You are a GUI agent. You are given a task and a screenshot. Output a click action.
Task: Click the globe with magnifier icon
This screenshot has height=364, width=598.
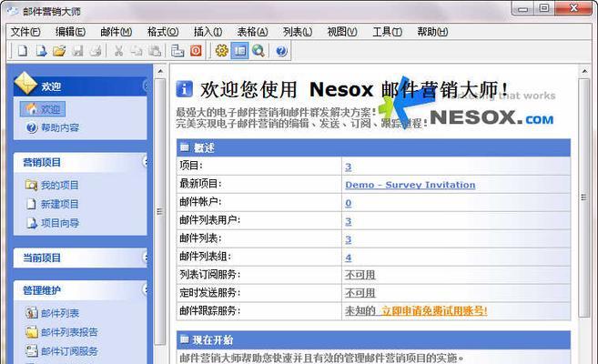tap(258, 51)
